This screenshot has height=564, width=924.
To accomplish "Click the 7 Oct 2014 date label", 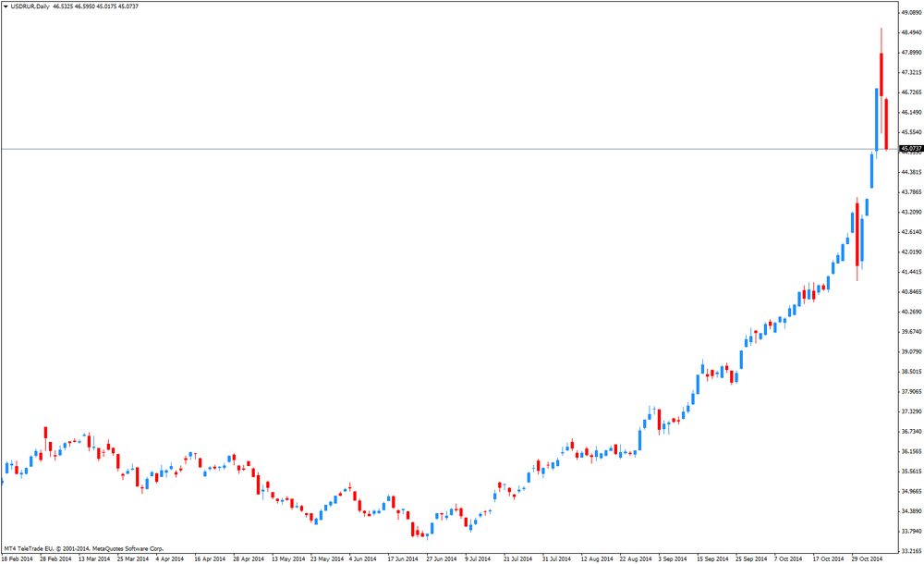I will tap(788, 558).
